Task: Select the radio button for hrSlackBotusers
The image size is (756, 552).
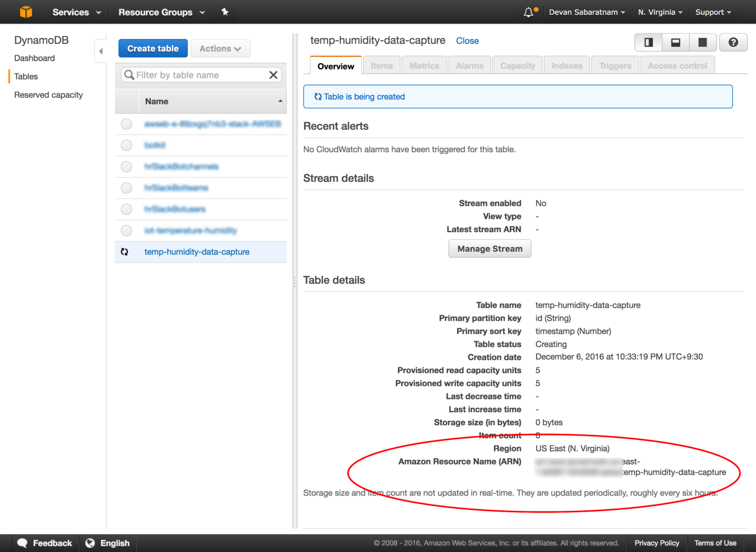Action: 127,209
